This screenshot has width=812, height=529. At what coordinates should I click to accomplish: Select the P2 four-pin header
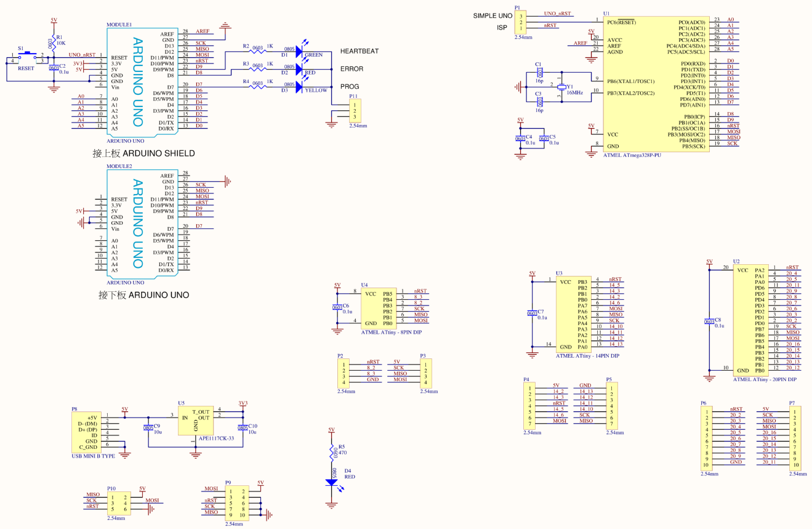(344, 374)
